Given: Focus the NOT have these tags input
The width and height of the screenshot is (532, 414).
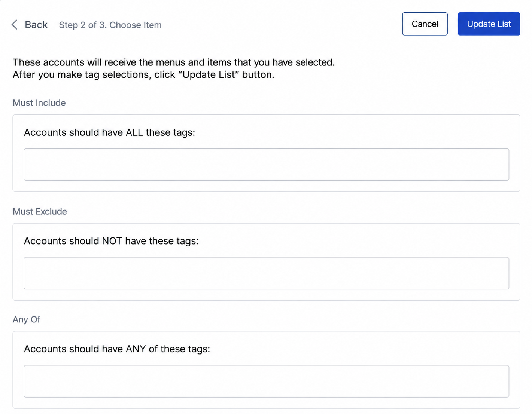Looking at the screenshot, I should pyautogui.click(x=266, y=273).
